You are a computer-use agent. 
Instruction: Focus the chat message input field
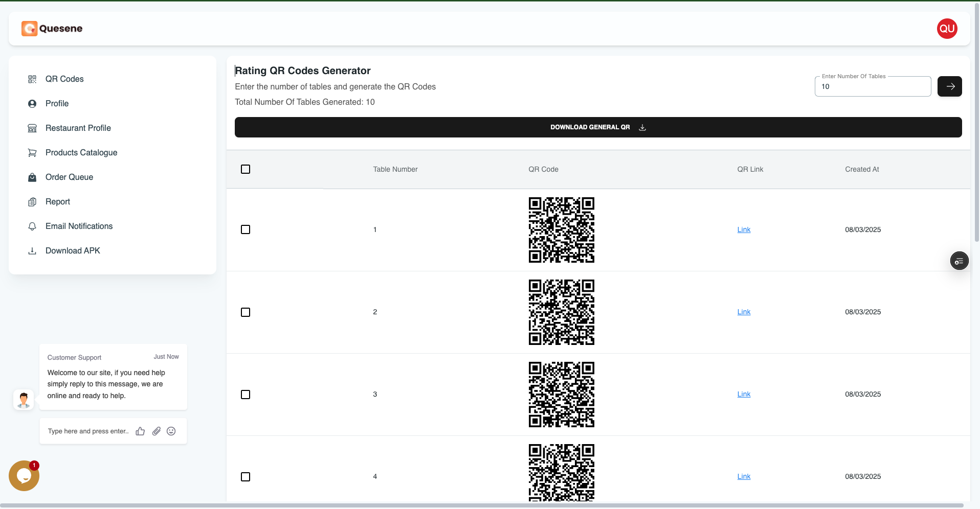pos(88,431)
